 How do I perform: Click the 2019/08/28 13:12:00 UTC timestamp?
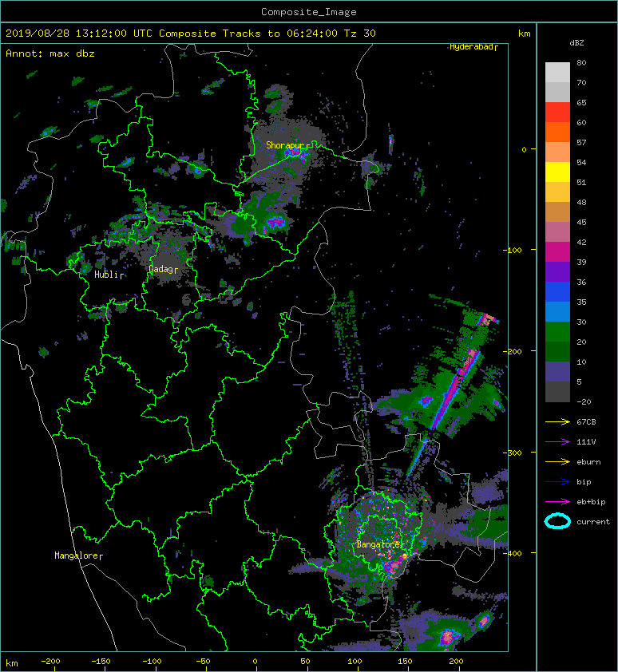pyautogui.click(x=79, y=34)
